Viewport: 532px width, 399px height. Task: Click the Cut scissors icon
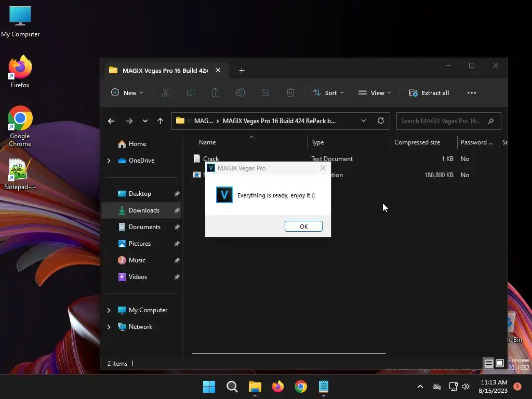point(166,92)
